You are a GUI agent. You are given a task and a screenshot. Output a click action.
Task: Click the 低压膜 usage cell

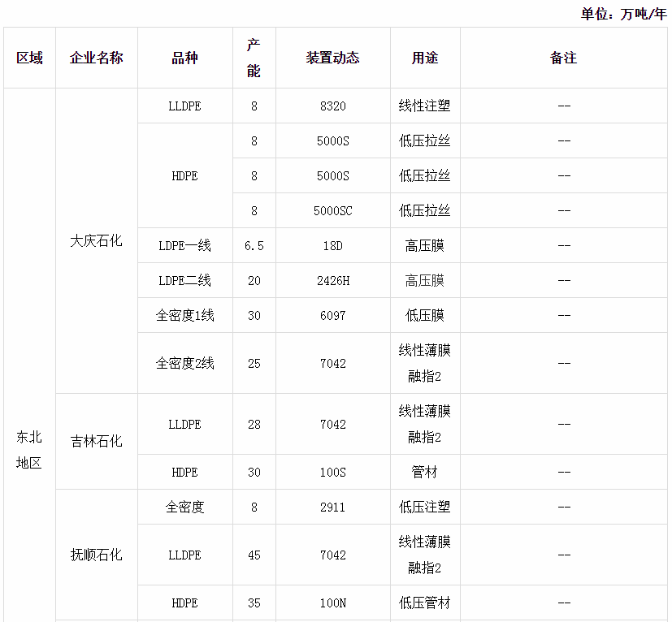tap(425, 315)
